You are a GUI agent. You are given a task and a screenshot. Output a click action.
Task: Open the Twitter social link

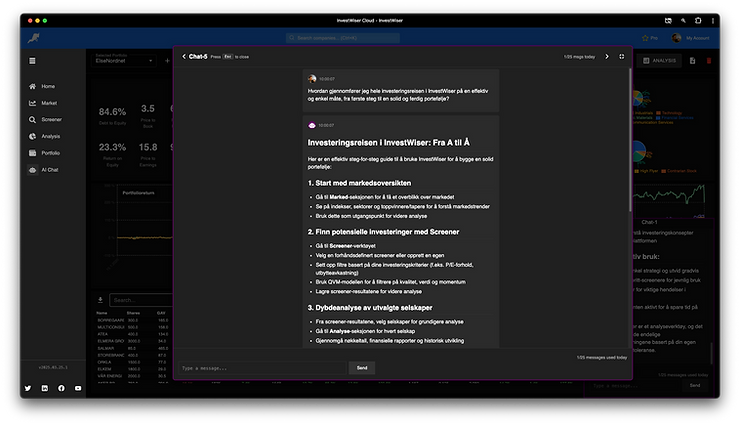tap(28, 388)
